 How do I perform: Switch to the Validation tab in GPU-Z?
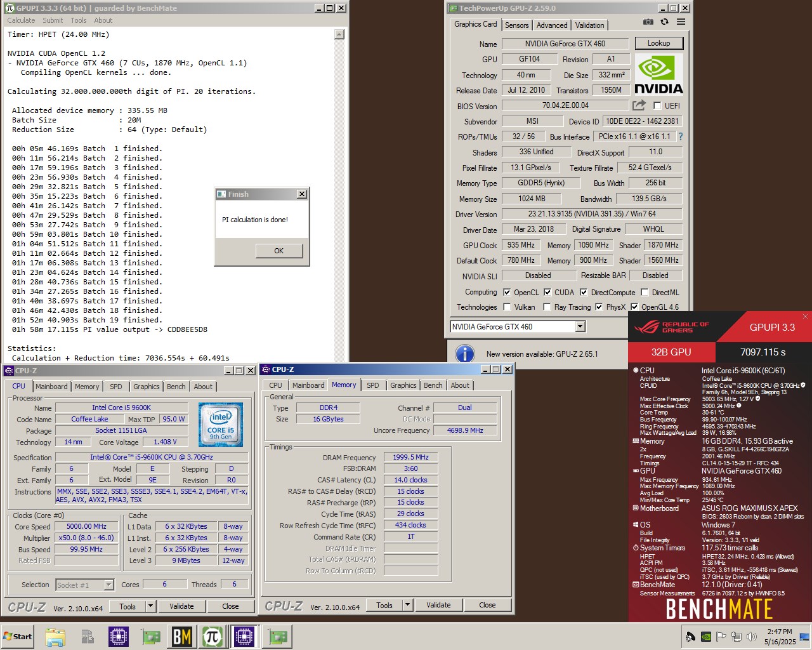click(x=590, y=25)
